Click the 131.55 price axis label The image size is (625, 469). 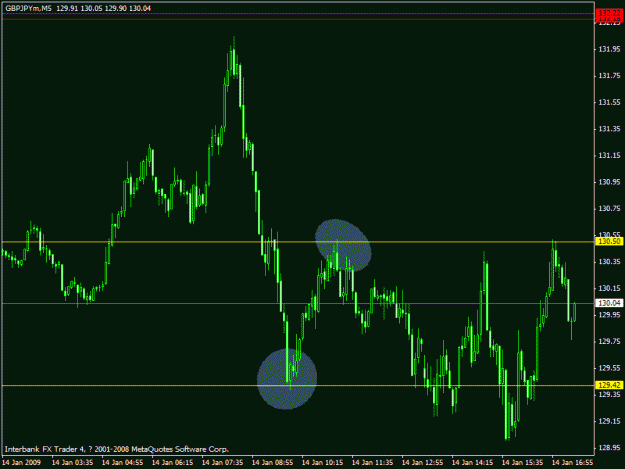point(609,102)
